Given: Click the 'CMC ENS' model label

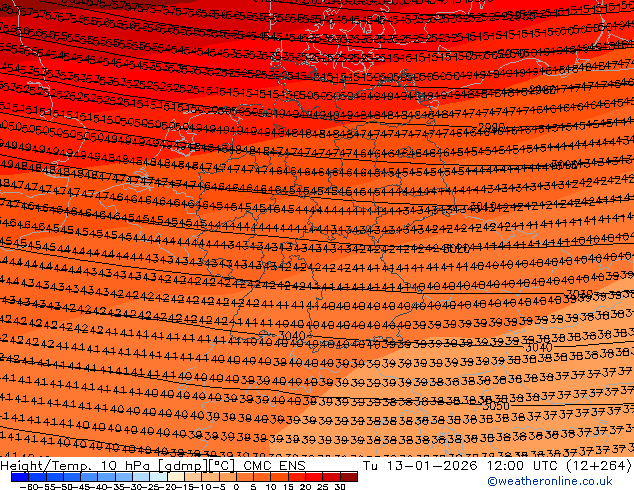Looking at the screenshot, I should [x=274, y=466].
